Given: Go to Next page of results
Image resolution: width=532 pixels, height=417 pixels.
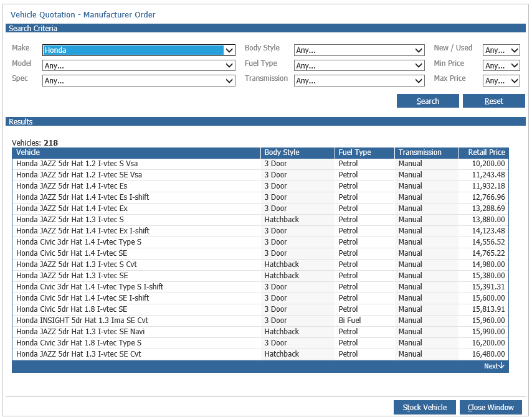Looking at the screenshot, I should coord(494,366).
